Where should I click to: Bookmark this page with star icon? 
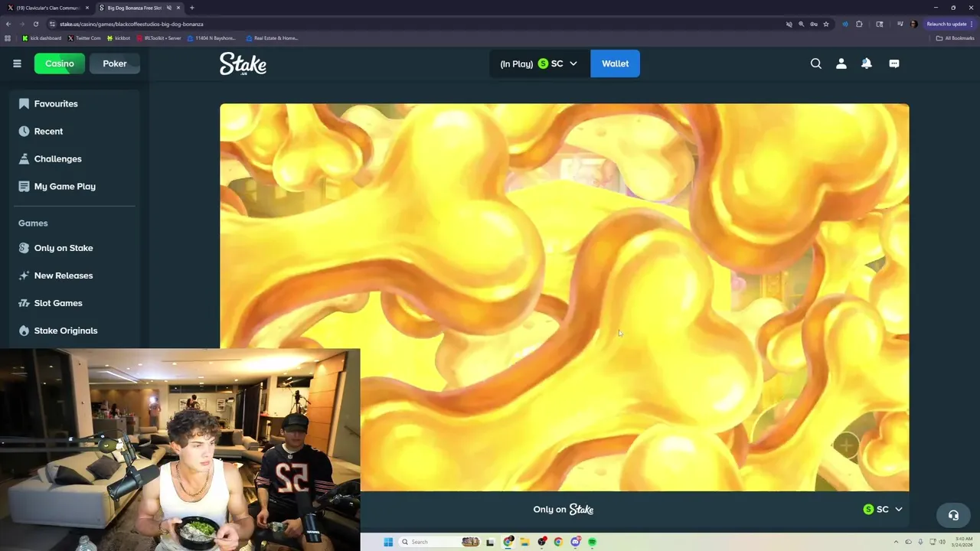(x=826, y=24)
